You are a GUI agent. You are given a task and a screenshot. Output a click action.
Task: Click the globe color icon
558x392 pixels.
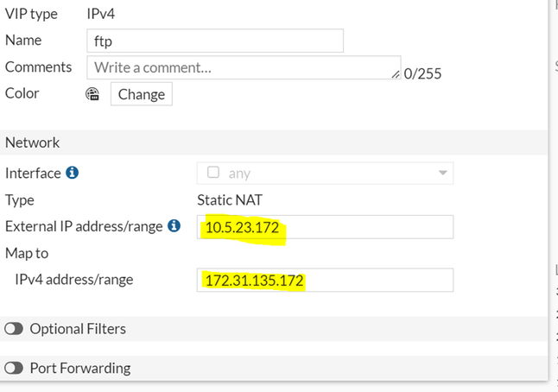tap(93, 94)
